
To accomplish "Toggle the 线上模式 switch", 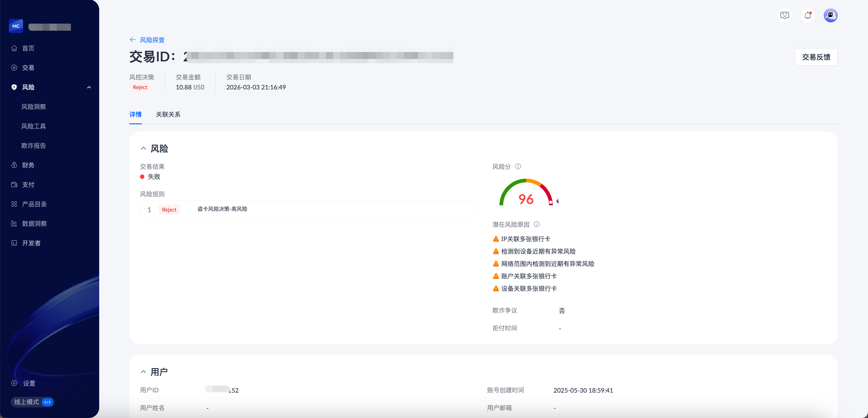I will pos(48,402).
